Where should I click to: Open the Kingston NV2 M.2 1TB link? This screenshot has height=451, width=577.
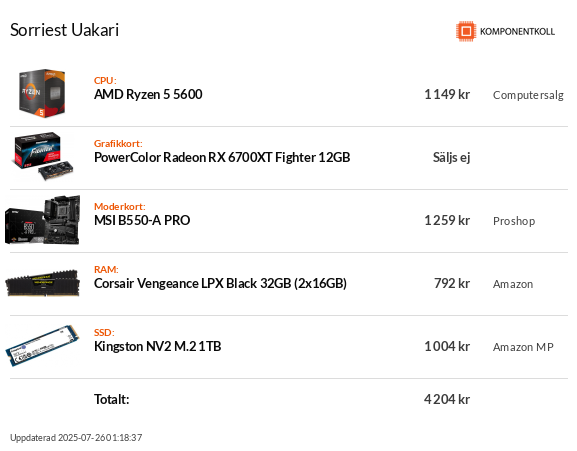pyautogui.click(x=157, y=347)
